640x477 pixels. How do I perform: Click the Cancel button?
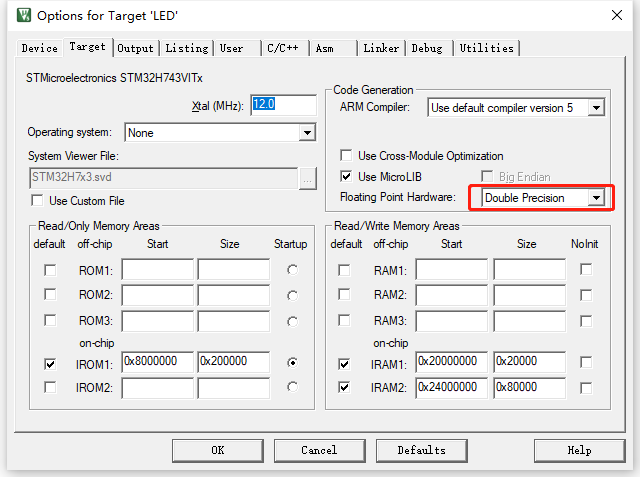coord(320,450)
